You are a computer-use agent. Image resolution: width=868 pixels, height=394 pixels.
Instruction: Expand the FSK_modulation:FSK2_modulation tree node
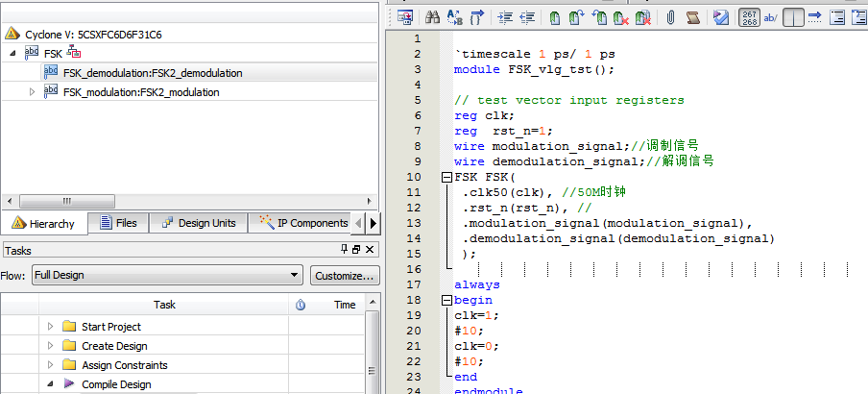[32, 92]
